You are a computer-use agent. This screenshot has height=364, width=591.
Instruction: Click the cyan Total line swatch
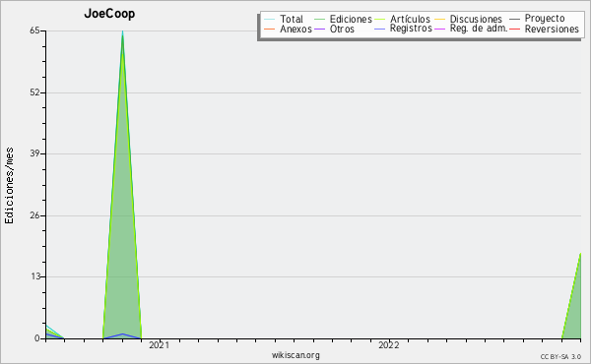click(270, 19)
